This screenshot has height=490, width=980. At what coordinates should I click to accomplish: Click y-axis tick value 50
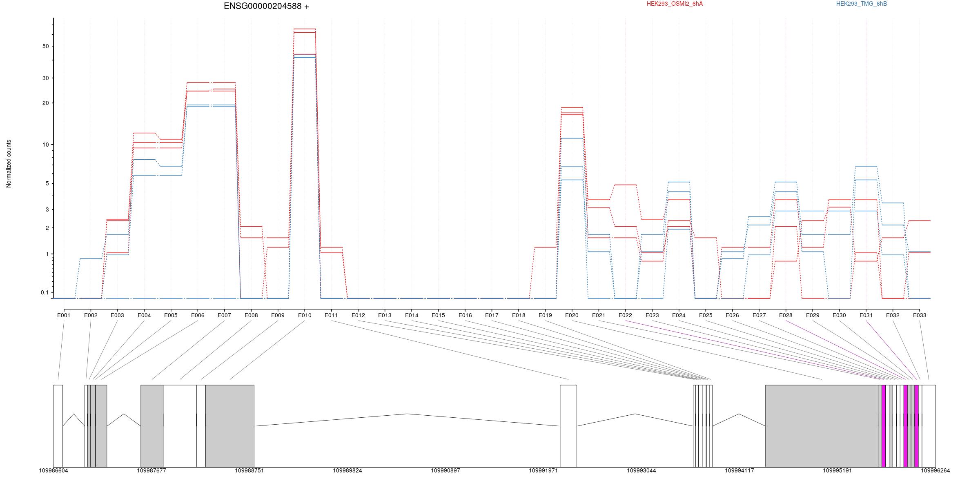[45, 46]
